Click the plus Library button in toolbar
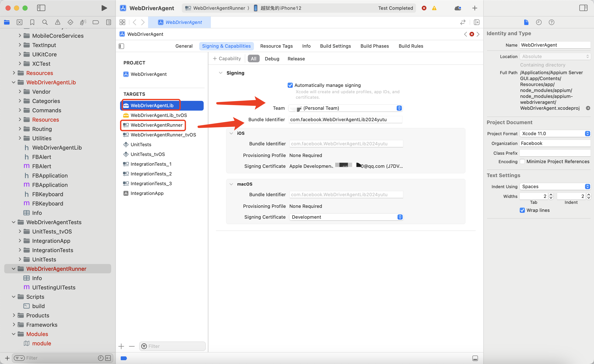This screenshot has width=594, height=364. (x=475, y=8)
